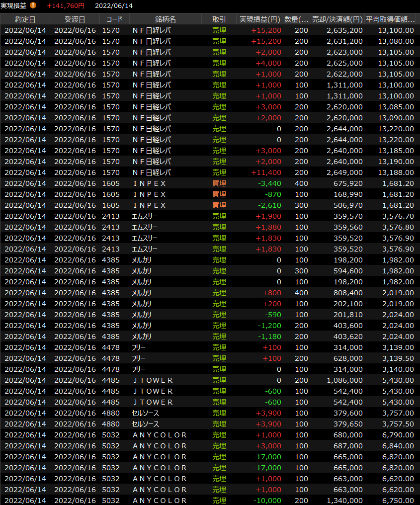Click the 実現損益(円) column header
Image resolution: width=420 pixels, height=505 pixels.
[x=259, y=19]
